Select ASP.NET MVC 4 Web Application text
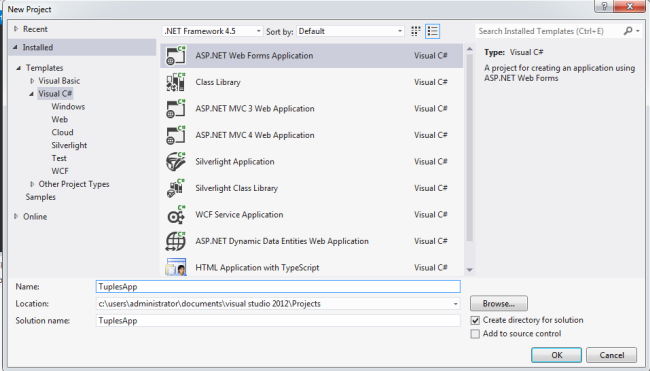The image size is (650, 371). 255,135
